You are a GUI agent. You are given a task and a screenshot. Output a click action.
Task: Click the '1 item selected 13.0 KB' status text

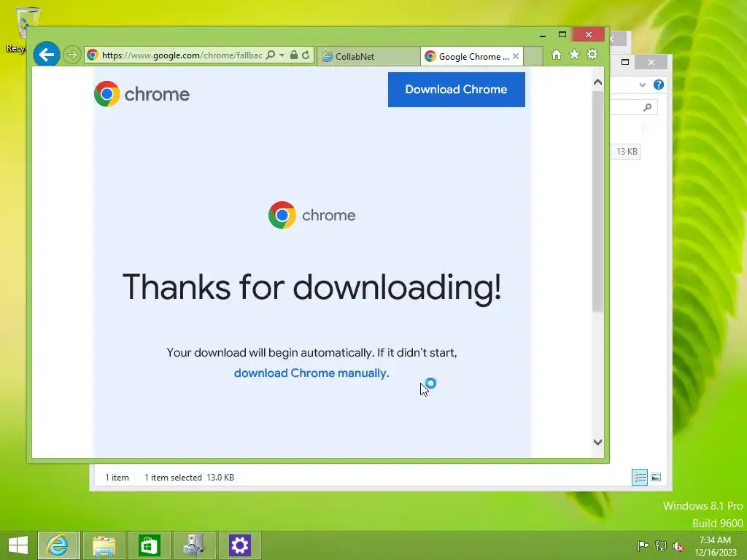point(189,477)
